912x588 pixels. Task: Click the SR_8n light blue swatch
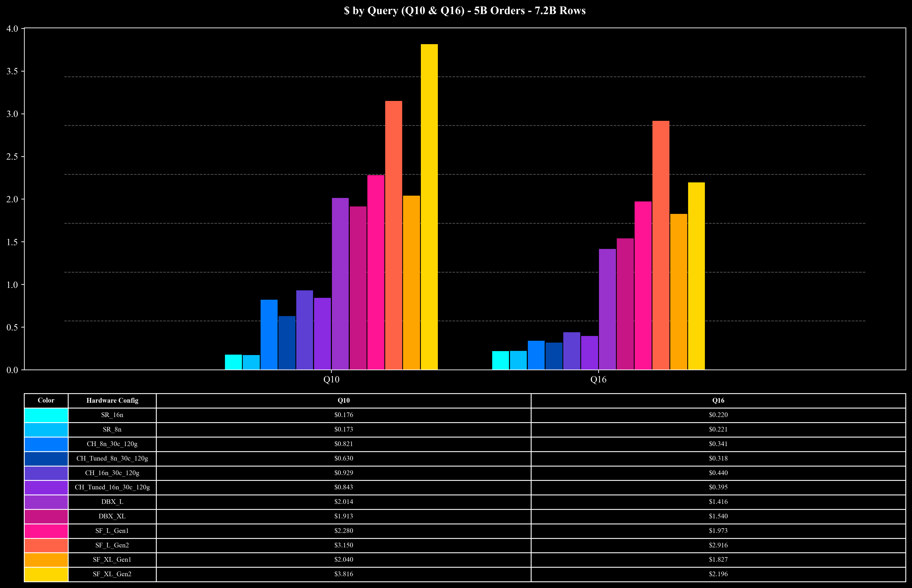46,429
